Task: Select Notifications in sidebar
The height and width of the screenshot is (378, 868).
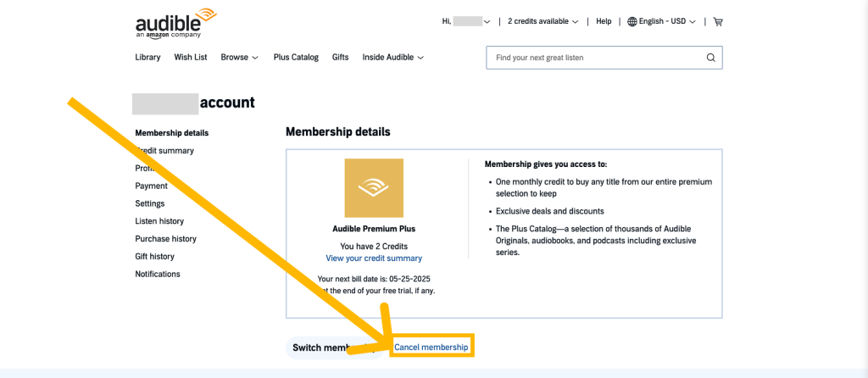Action: pyautogui.click(x=157, y=275)
